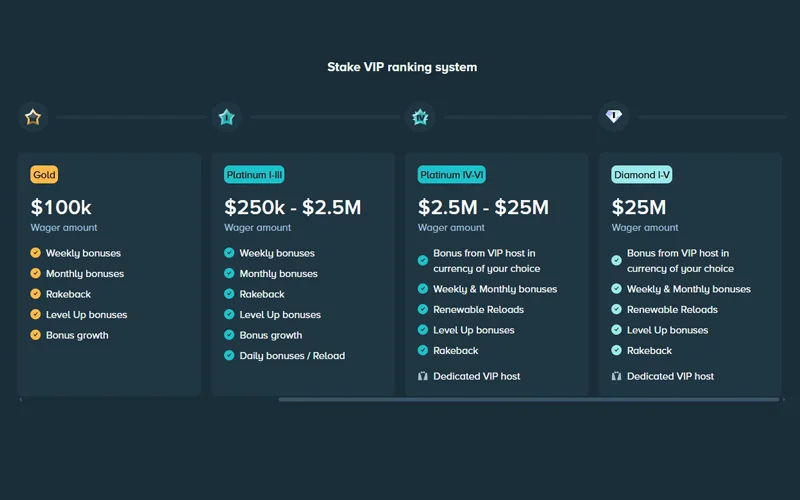Click Weekly bonuses text in Platinum I-III card
Viewport: 800px width, 500px height.
(x=277, y=253)
